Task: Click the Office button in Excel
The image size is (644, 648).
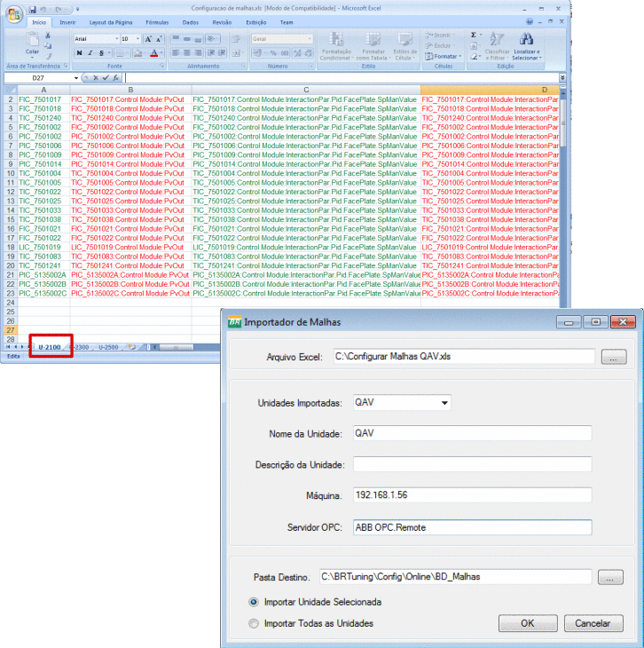Action: coord(13,12)
